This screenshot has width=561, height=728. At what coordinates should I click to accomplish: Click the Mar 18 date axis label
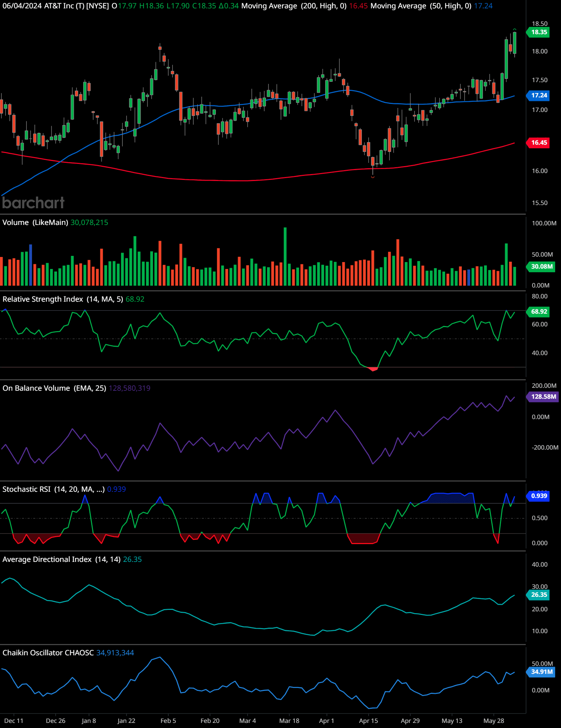(x=289, y=721)
